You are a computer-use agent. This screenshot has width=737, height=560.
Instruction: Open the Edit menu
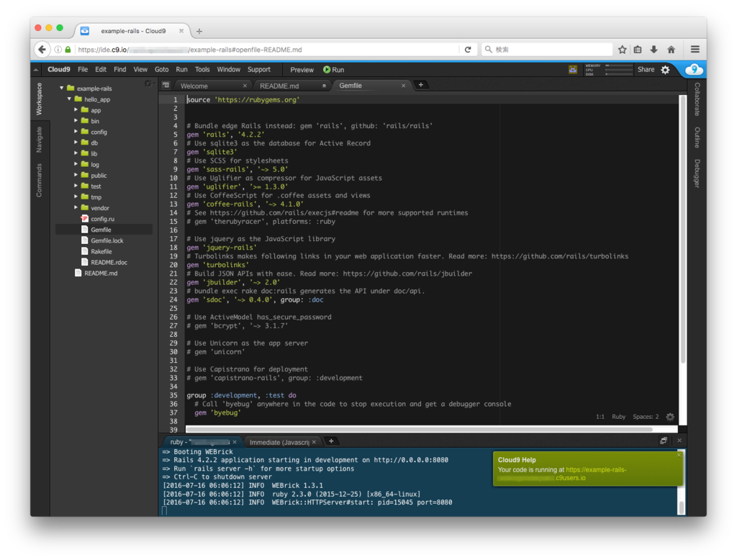[x=101, y=70]
